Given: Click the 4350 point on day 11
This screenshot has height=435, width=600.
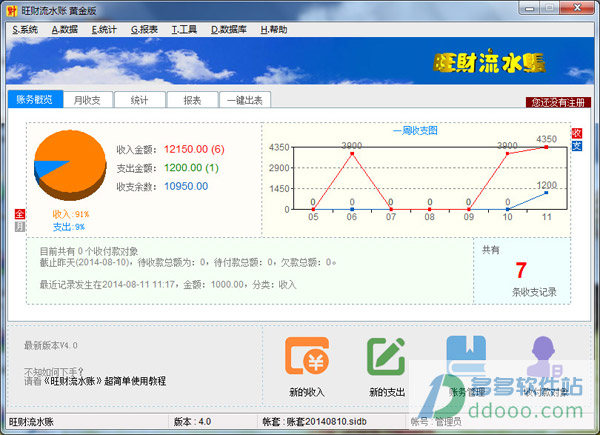Looking at the screenshot, I should [x=546, y=147].
